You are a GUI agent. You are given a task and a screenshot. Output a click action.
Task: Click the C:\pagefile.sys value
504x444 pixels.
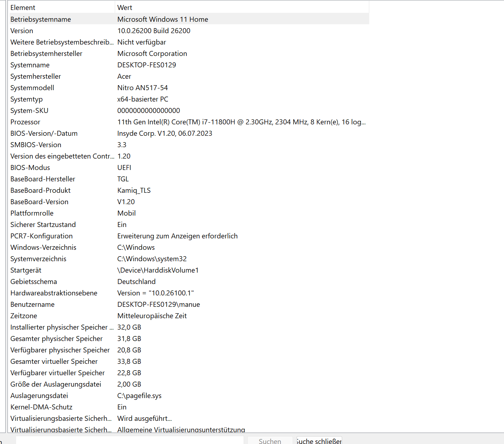[x=139, y=396]
